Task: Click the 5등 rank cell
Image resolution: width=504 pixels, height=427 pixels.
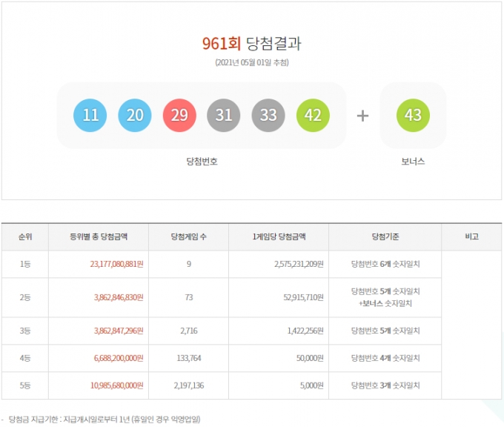Action: click(x=25, y=385)
